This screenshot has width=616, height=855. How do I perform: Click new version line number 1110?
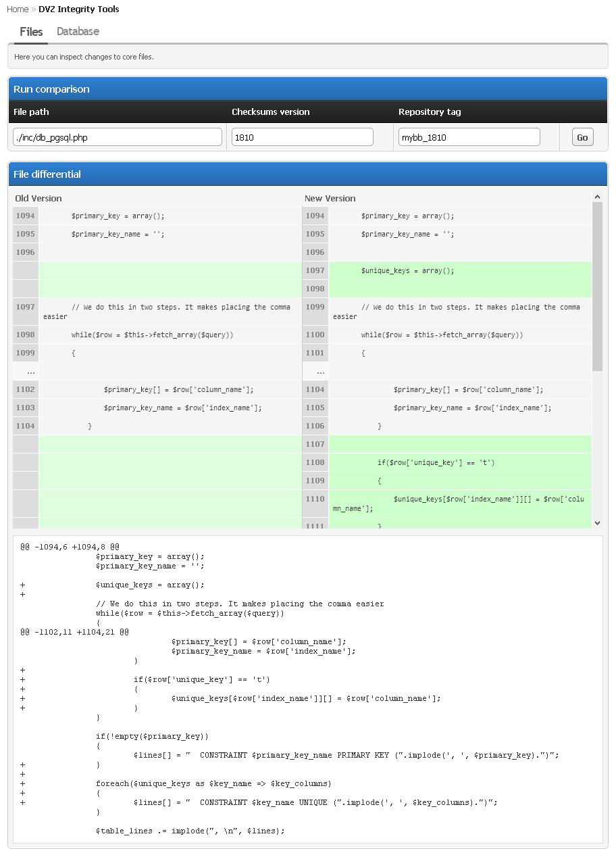coord(315,499)
